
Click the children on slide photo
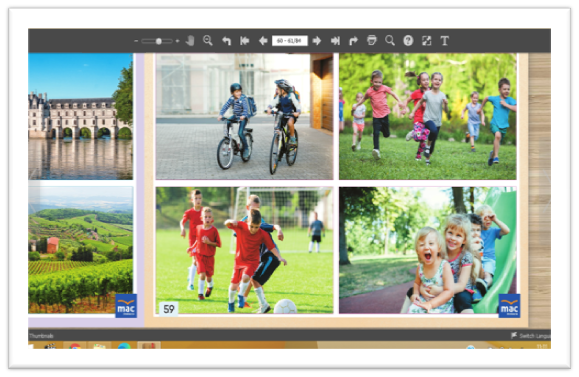428,250
